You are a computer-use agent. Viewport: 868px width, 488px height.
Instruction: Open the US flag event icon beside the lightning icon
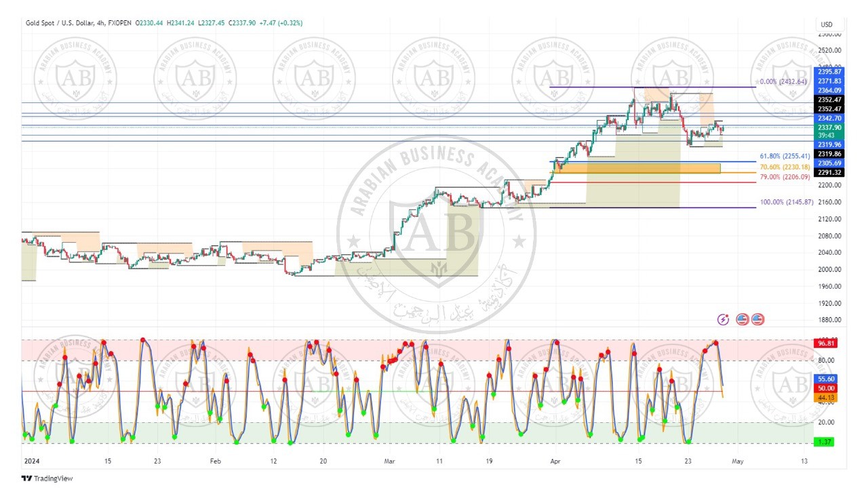pyautogui.click(x=742, y=319)
